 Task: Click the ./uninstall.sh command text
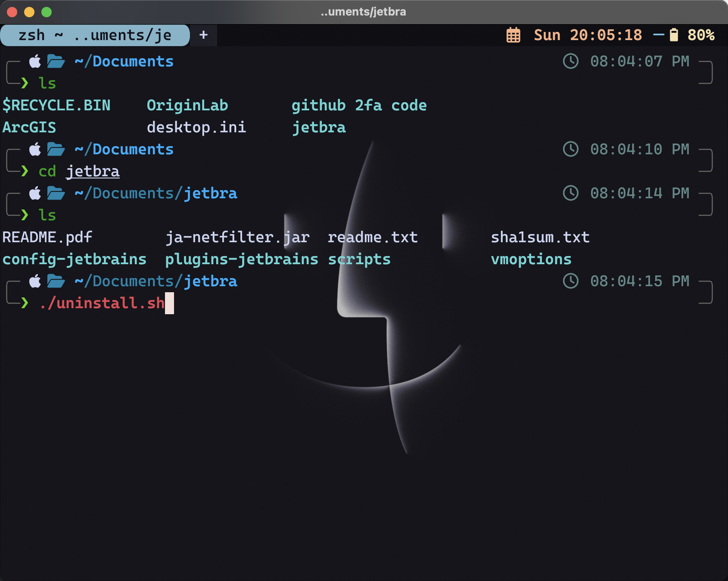pos(102,303)
